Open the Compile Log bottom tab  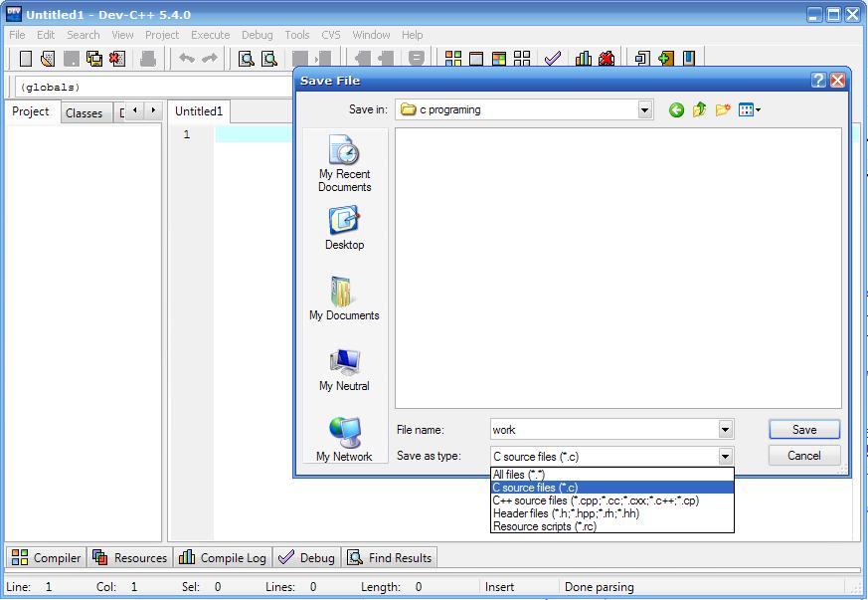coord(223,557)
